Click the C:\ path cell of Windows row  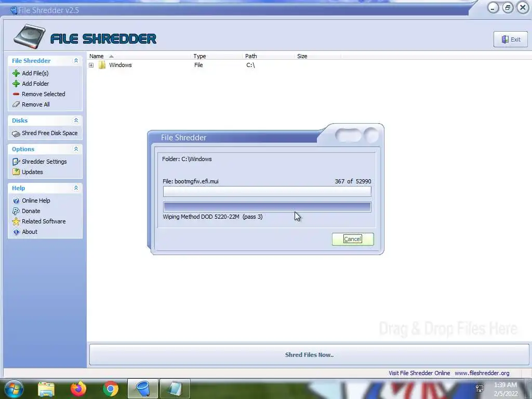[250, 65]
